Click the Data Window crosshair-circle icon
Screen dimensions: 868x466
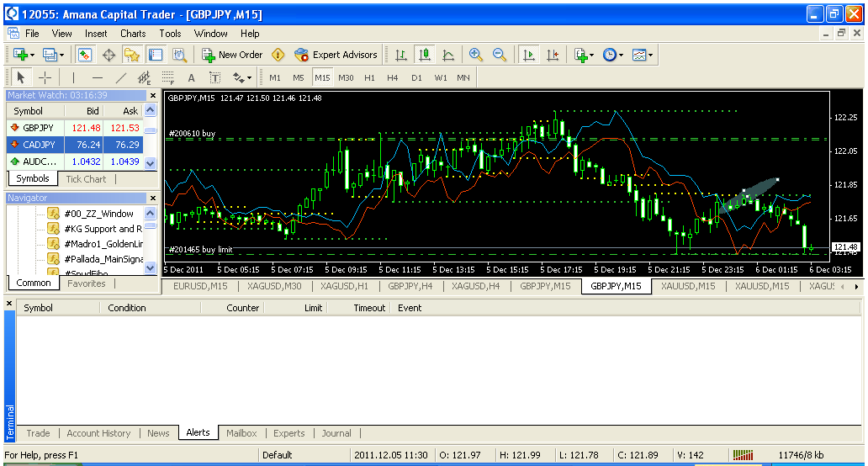click(x=108, y=55)
